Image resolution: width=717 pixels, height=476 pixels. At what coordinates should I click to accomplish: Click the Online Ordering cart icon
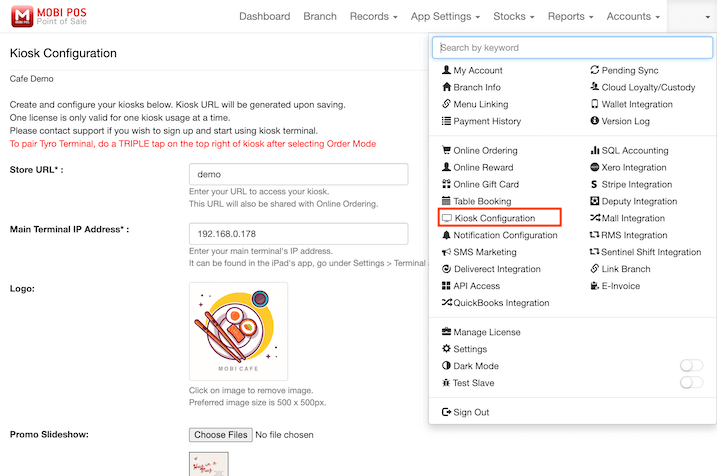pyautogui.click(x=446, y=151)
